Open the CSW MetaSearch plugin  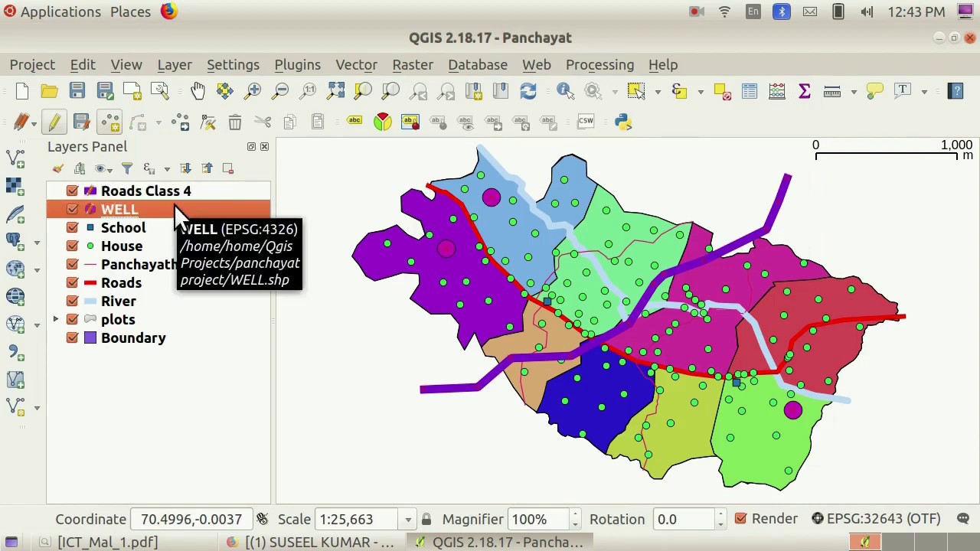pos(586,122)
